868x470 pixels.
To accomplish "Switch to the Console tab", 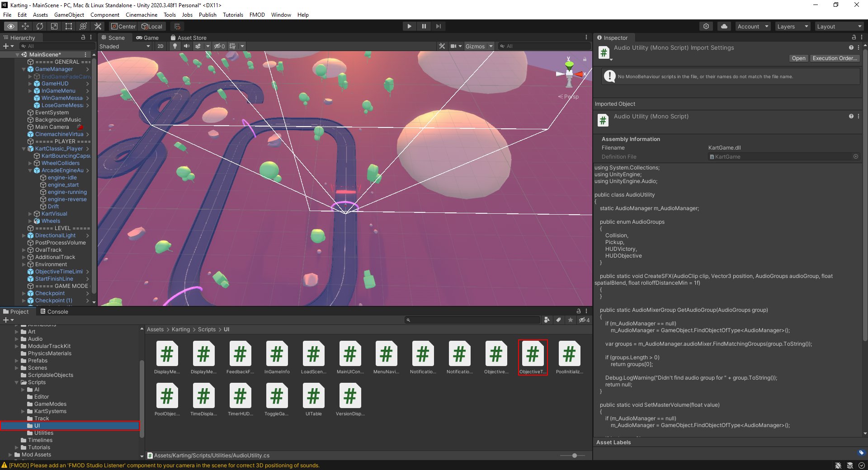I will click(x=54, y=311).
